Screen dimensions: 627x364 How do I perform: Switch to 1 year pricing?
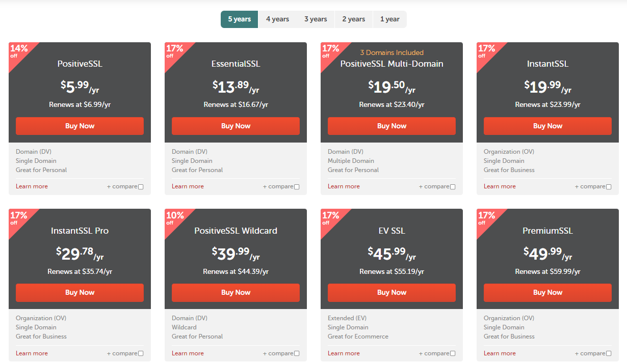click(390, 19)
